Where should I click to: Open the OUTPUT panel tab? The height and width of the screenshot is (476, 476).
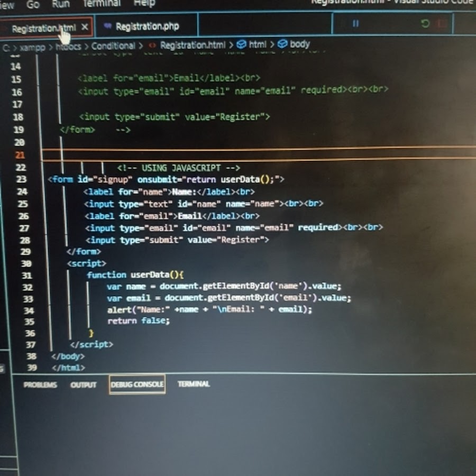(x=84, y=385)
